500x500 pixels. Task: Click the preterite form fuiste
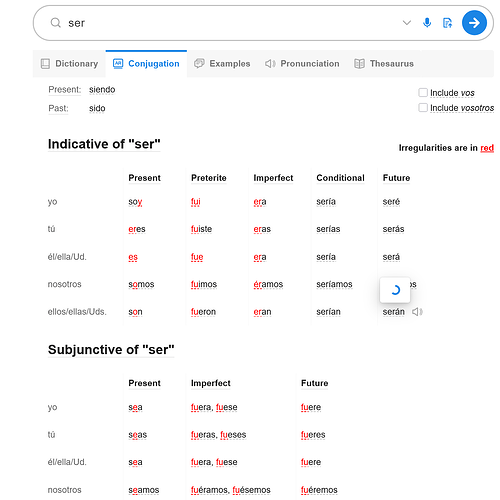tap(201, 229)
